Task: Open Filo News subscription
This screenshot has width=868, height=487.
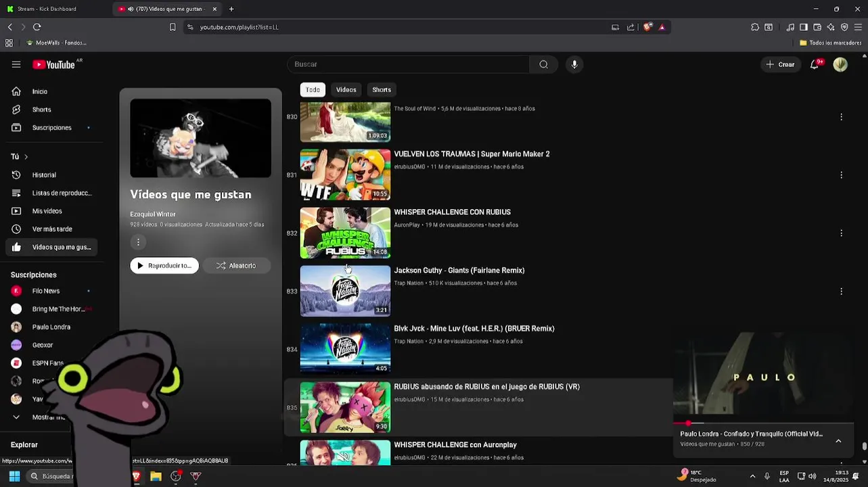Action: [x=51, y=291]
